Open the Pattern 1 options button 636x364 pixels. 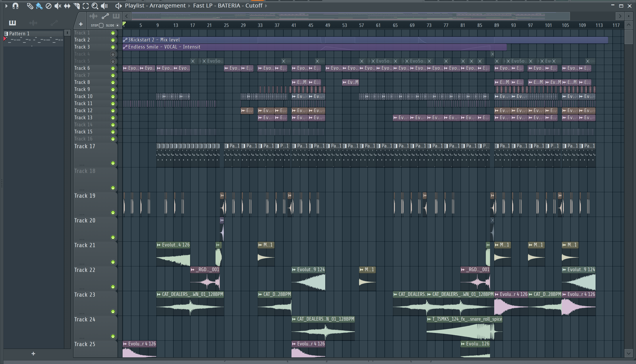(67, 33)
